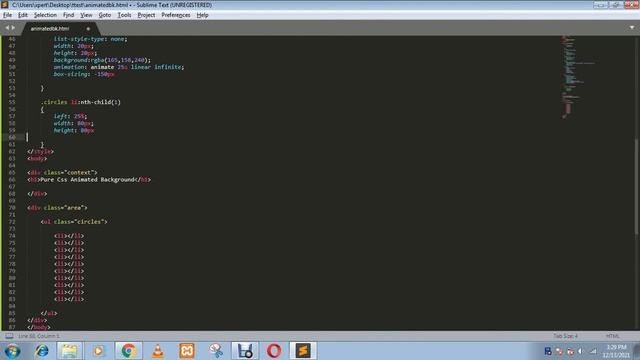Open the Help menu
This screenshot has height=360, width=640.
click(202, 15)
